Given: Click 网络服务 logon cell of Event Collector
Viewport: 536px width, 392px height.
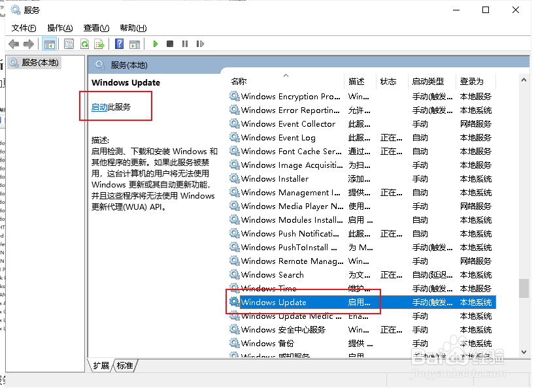Looking at the screenshot, I should pos(475,123).
